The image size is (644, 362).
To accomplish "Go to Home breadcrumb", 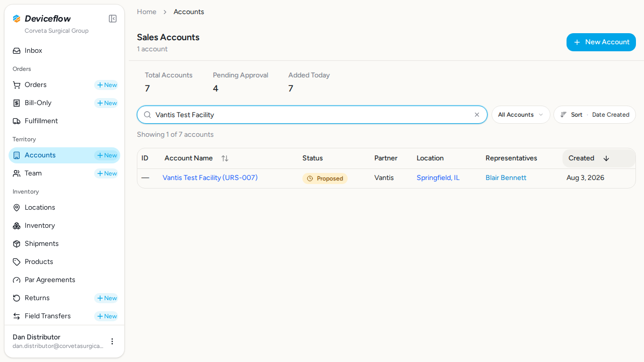I will coord(146,12).
